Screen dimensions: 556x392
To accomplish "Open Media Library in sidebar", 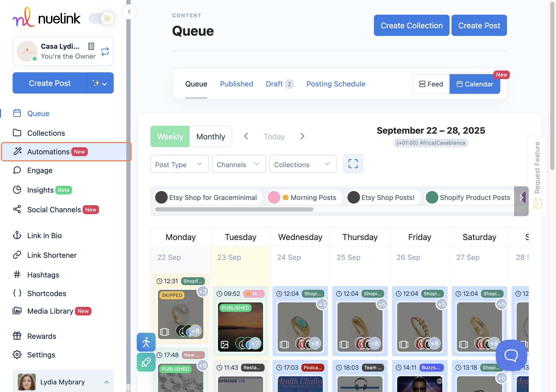I will pyautogui.click(x=50, y=311).
